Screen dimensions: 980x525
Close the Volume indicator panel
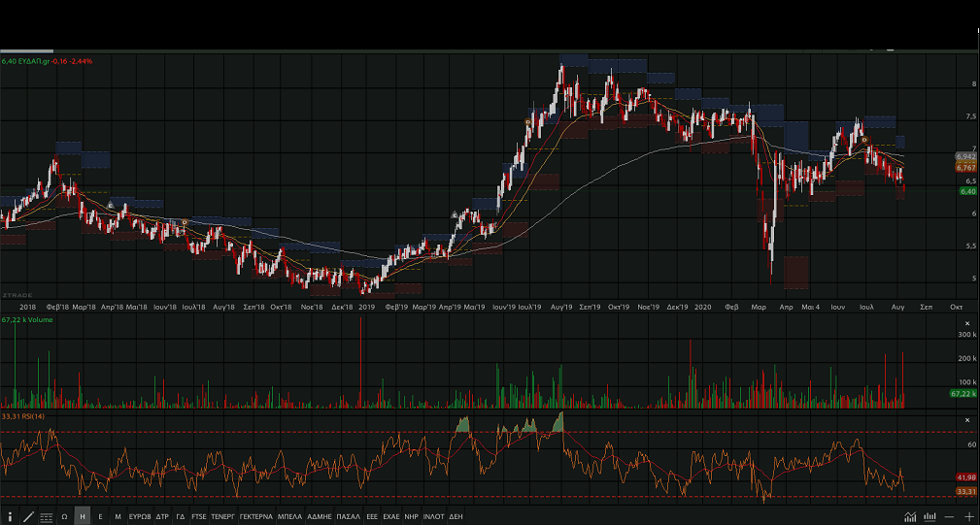point(966,323)
